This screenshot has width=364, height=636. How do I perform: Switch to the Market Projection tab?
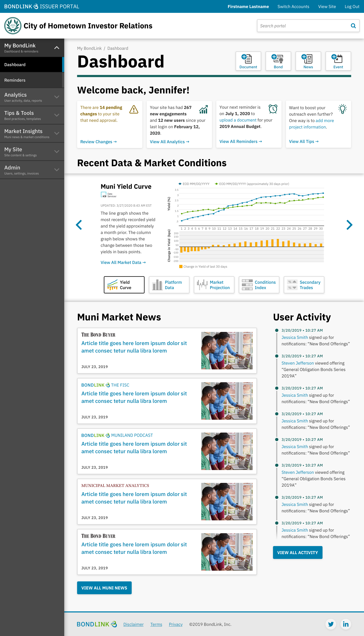214,285
